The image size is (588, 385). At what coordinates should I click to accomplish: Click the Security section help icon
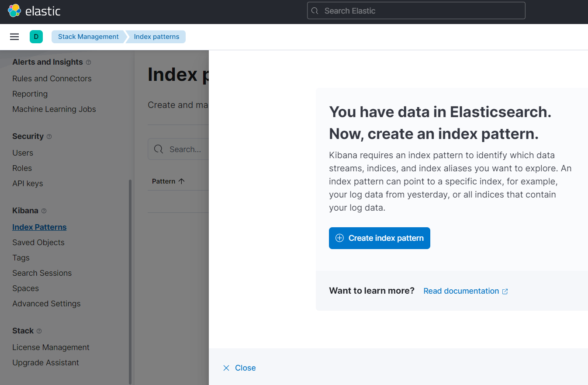pyautogui.click(x=49, y=137)
